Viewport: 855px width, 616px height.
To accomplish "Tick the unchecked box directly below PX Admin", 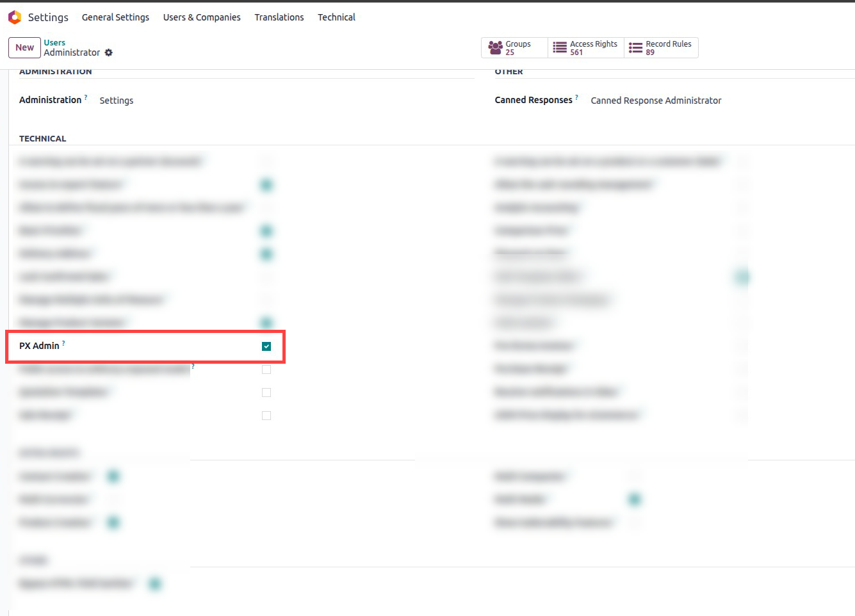I will pyautogui.click(x=266, y=369).
